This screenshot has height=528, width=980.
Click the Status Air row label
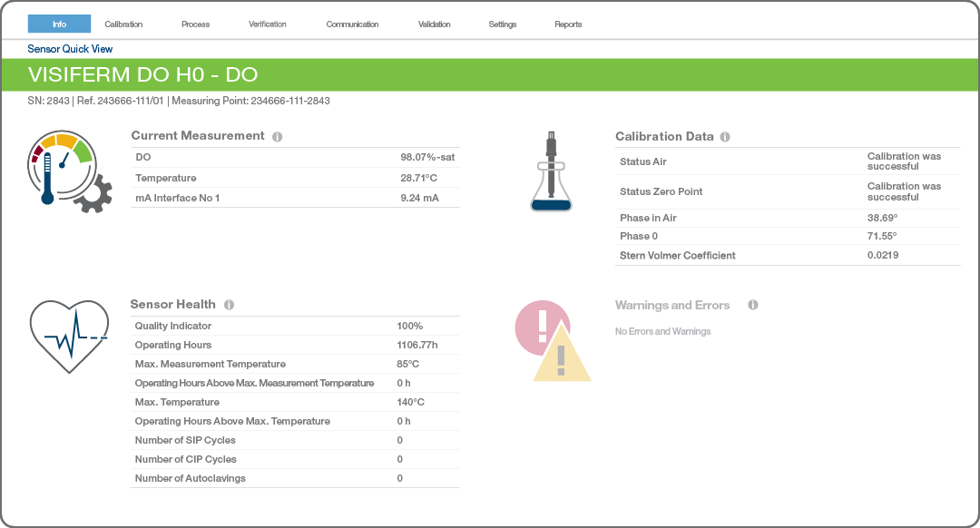[643, 161]
